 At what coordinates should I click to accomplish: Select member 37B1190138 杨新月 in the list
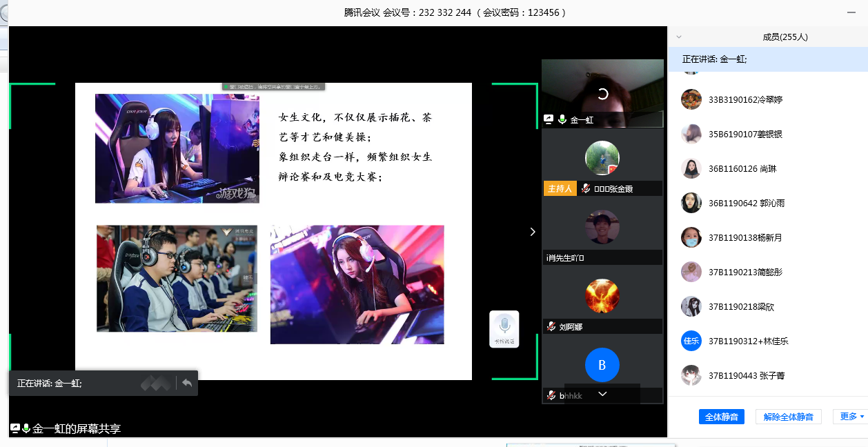click(745, 237)
